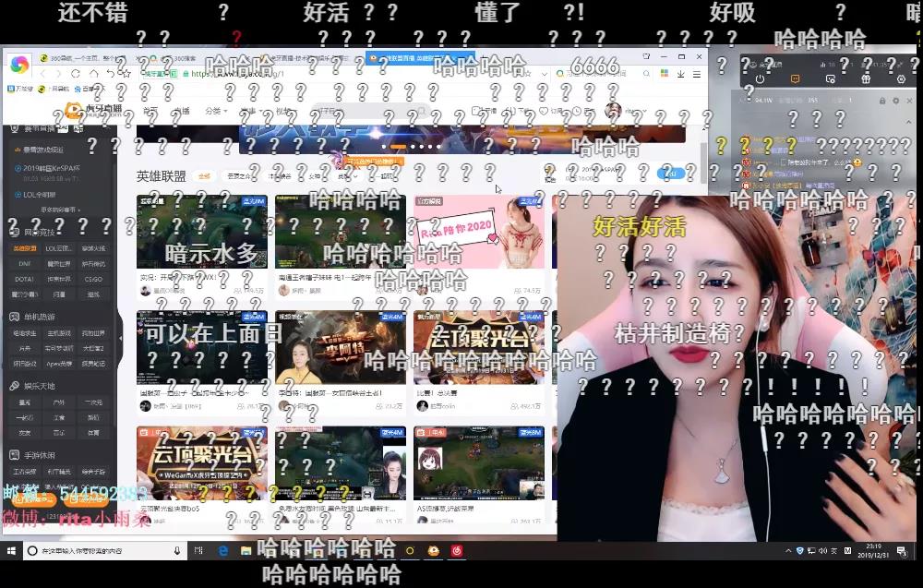Show hidden system tray icons

click(x=788, y=551)
